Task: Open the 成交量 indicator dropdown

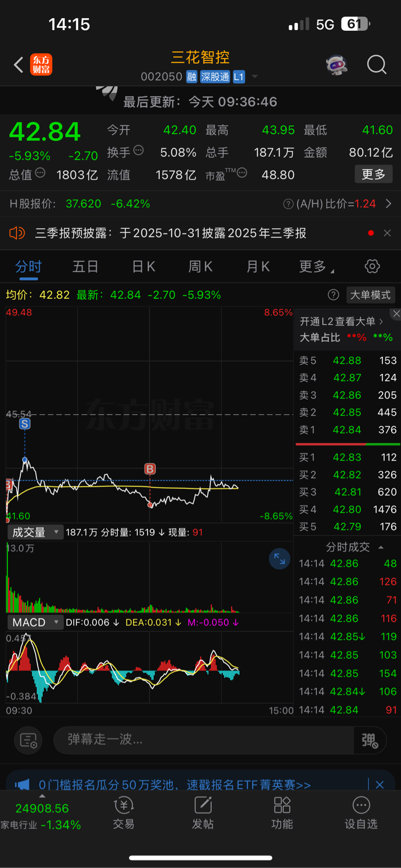Action: coord(35,533)
